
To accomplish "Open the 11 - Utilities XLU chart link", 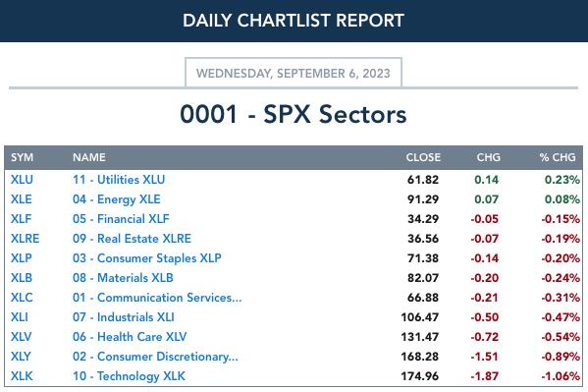I will click(119, 180).
